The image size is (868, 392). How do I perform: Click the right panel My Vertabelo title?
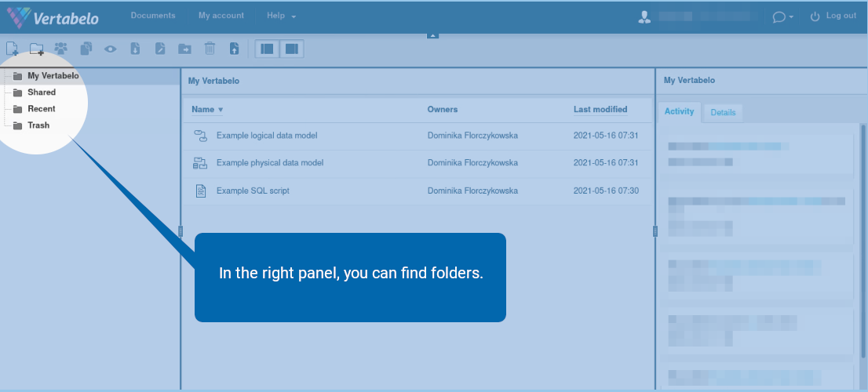click(689, 80)
